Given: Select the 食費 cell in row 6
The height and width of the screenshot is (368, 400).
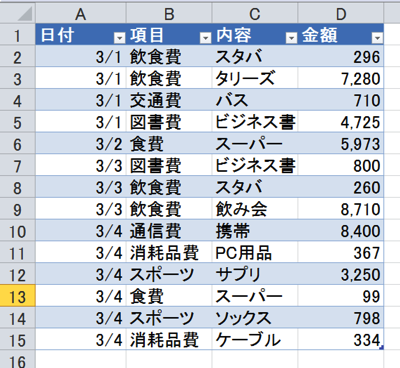Looking at the screenshot, I should [x=169, y=144].
